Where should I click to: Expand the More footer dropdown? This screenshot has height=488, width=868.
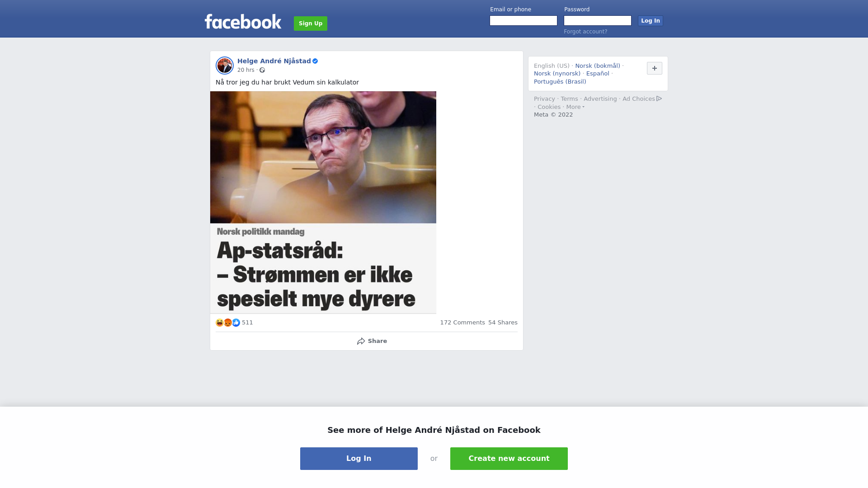[575, 107]
